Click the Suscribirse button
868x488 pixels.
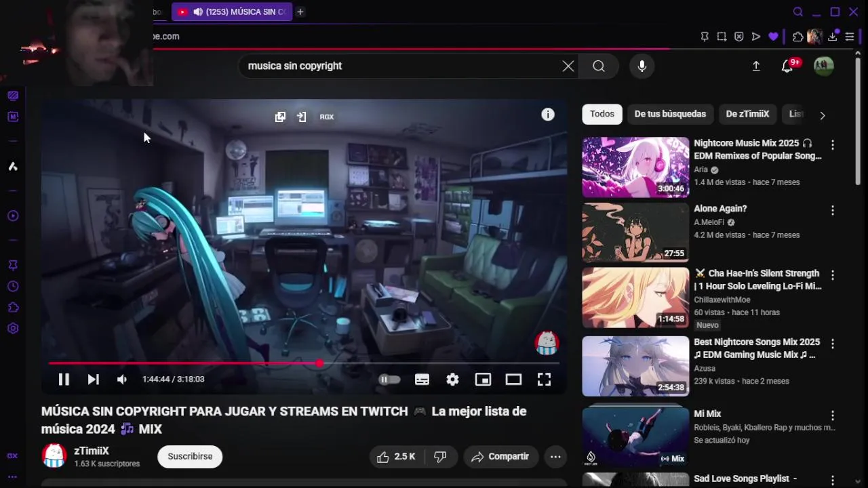click(x=190, y=457)
